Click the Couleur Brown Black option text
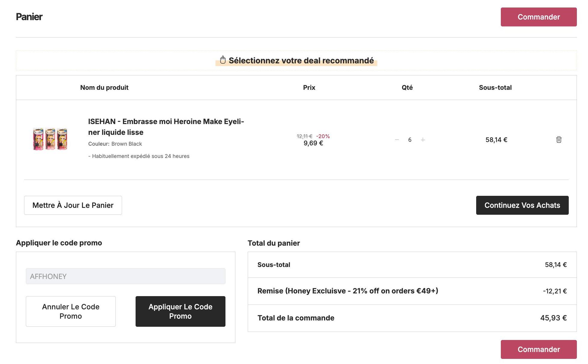The height and width of the screenshot is (364, 588). 115,144
